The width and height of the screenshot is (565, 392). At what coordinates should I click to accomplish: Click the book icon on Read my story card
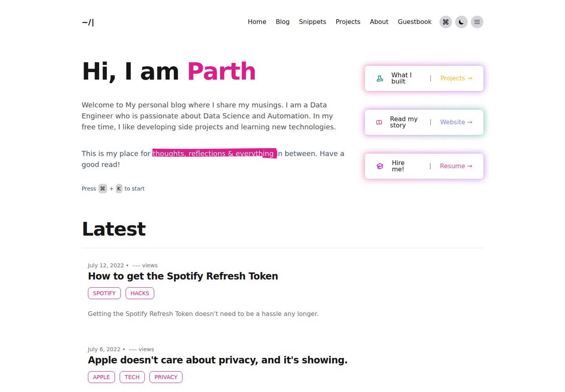[379, 122]
